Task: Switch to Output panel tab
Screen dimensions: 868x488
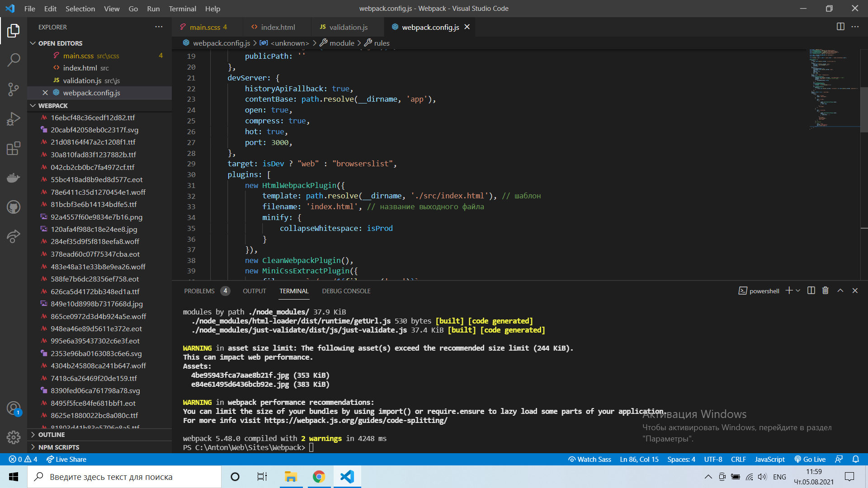Action: [254, 291]
